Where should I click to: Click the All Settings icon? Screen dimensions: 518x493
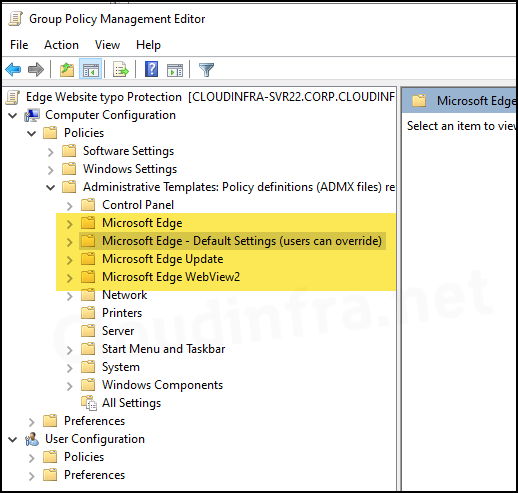[89, 403]
